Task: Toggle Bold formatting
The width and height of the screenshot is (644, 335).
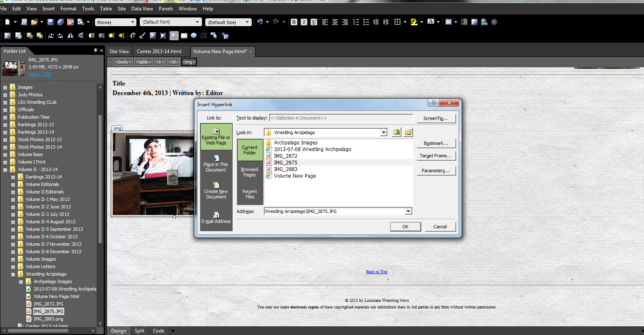Action: tap(294, 22)
